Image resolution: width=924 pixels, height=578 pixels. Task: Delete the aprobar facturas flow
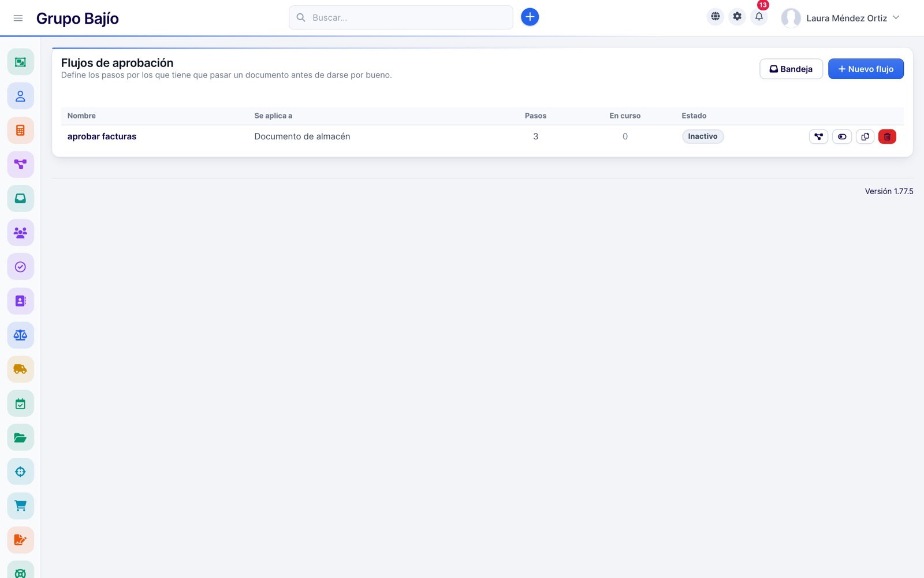887,136
